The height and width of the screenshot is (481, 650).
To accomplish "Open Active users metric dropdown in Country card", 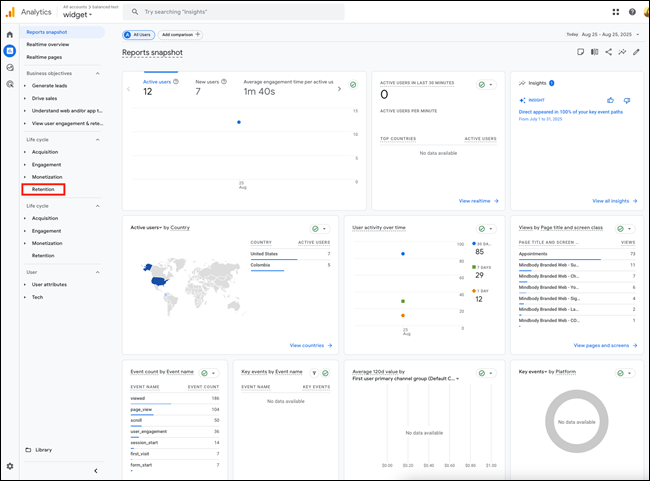I will 146,228.
